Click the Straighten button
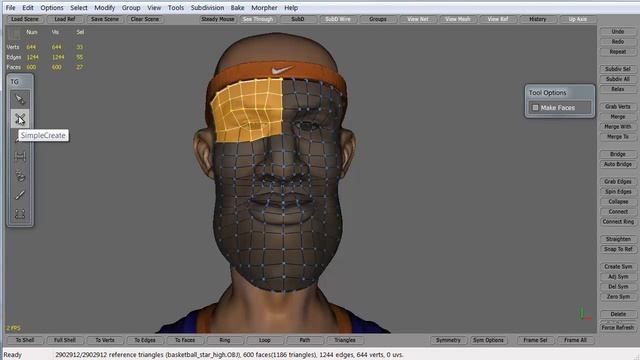Screen dimensions: 640x360 (618, 239)
